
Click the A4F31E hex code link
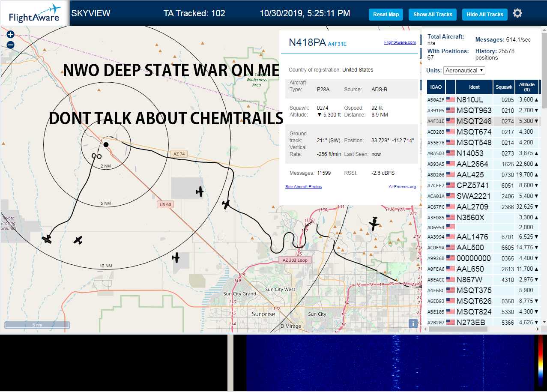tap(337, 44)
